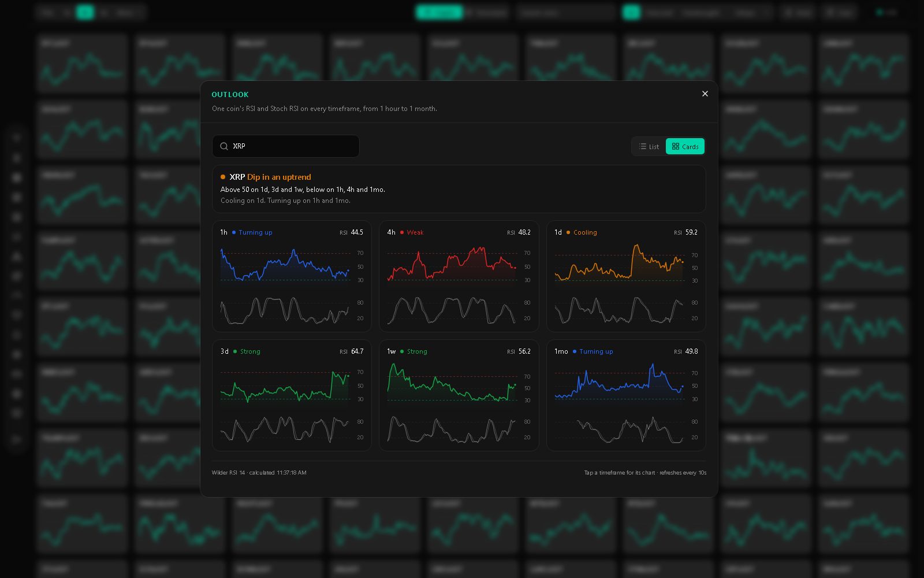Click the OUTLOOK dialog title
This screenshot has height=578, width=924.
[x=230, y=95]
